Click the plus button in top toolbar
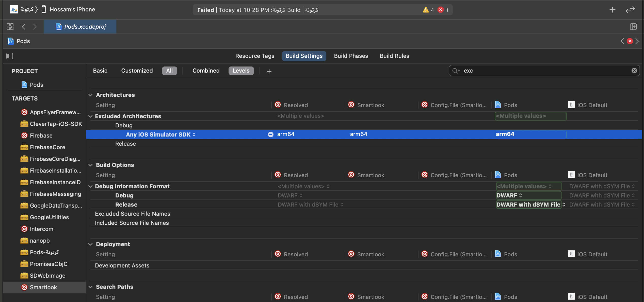This screenshot has height=302, width=644. pyautogui.click(x=613, y=10)
